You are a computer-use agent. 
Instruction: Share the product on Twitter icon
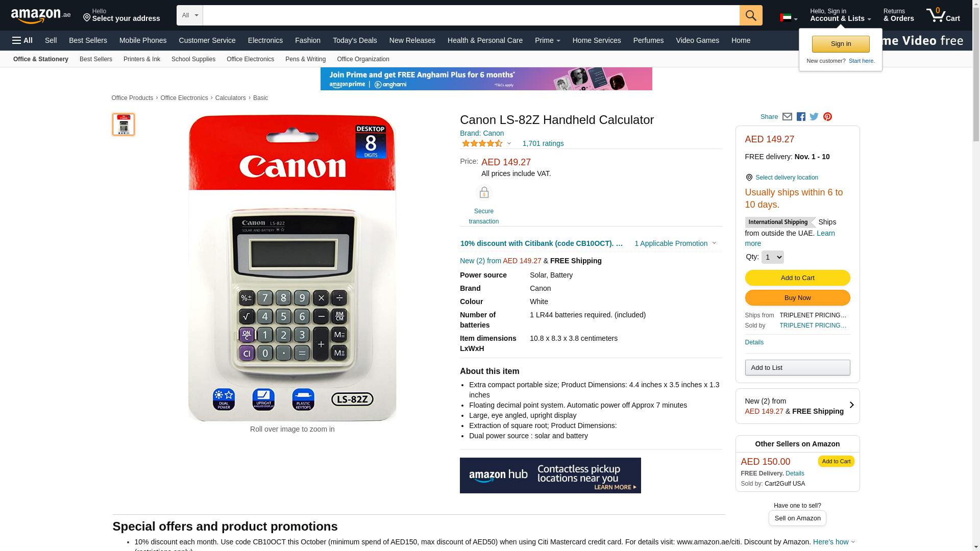click(x=814, y=117)
